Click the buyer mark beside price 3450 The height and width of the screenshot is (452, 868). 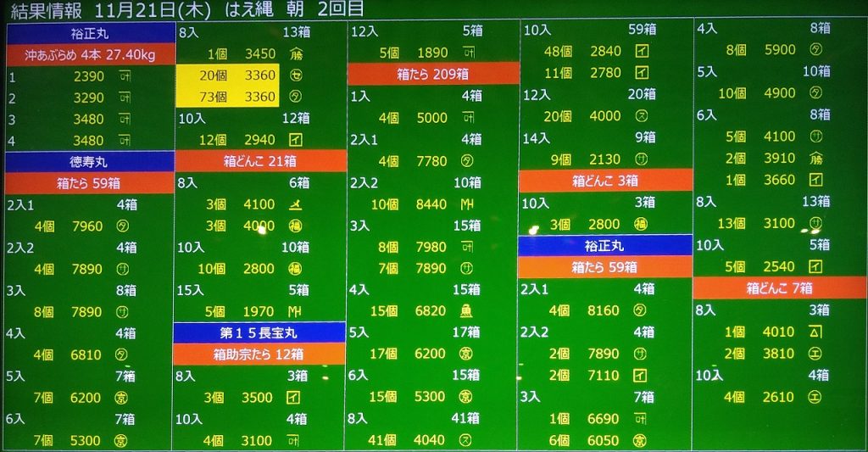(x=296, y=53)
